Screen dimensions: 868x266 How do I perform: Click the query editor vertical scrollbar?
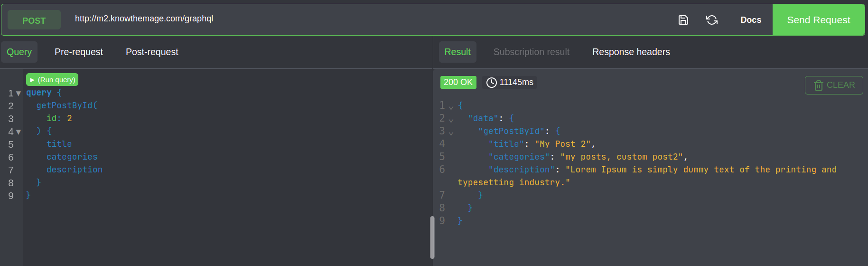click(432, 237)
